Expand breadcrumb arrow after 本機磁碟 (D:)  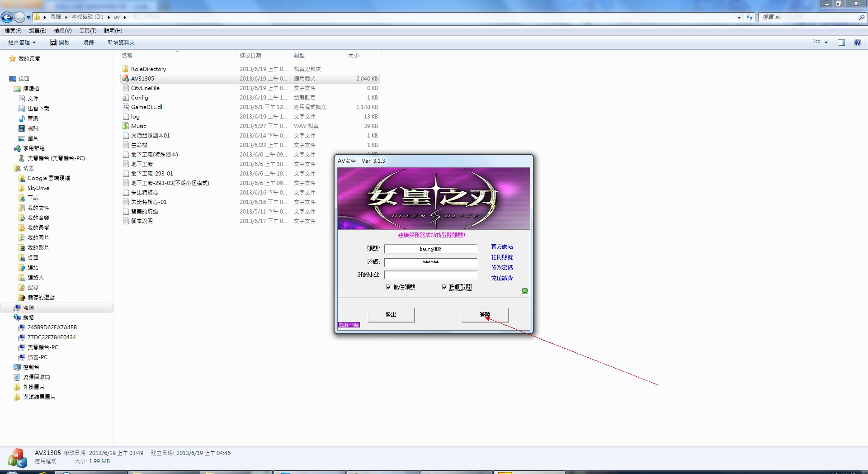coord(109,17)
